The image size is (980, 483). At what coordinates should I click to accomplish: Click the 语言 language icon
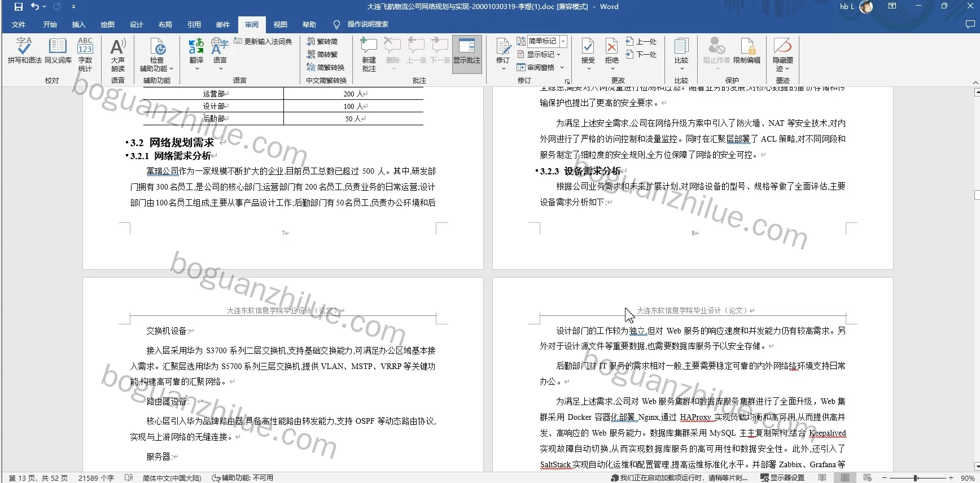pyautogui.click(x=220, y=54)
